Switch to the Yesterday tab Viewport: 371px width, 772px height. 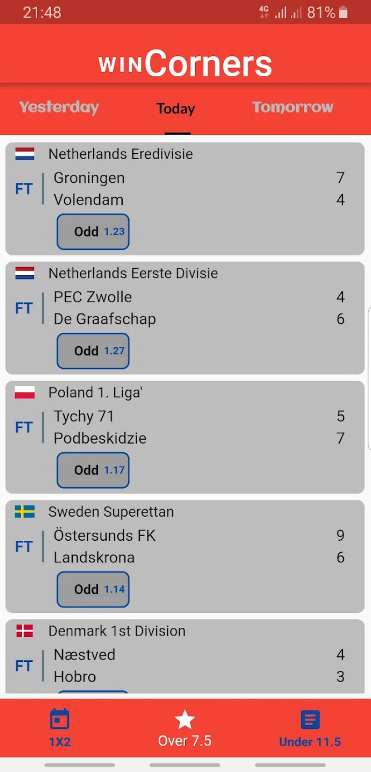[59, 107]
